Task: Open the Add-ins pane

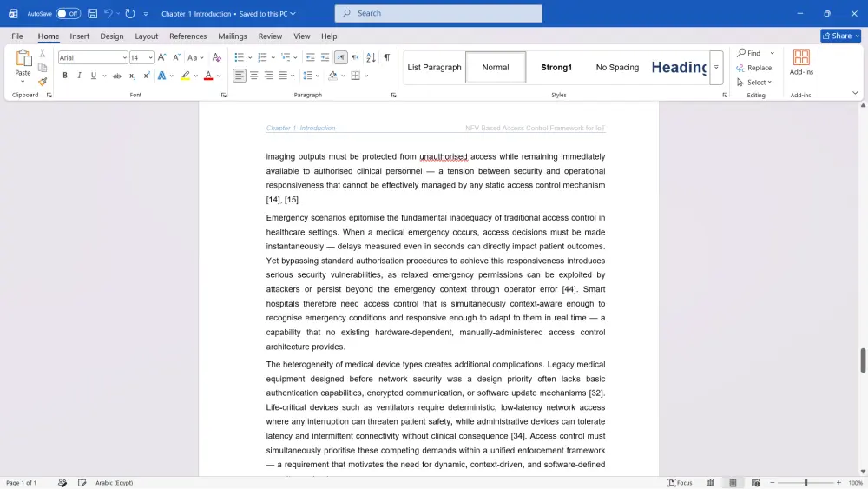Action: 801,63
